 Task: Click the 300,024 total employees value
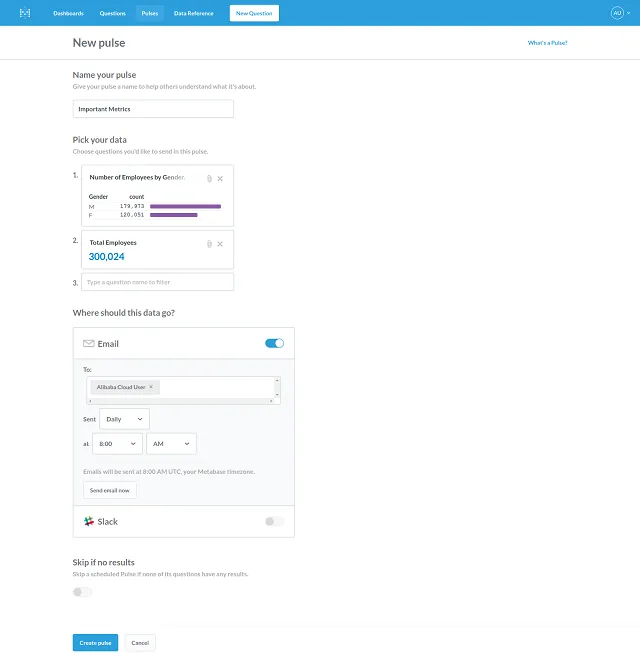coord(106,257)
